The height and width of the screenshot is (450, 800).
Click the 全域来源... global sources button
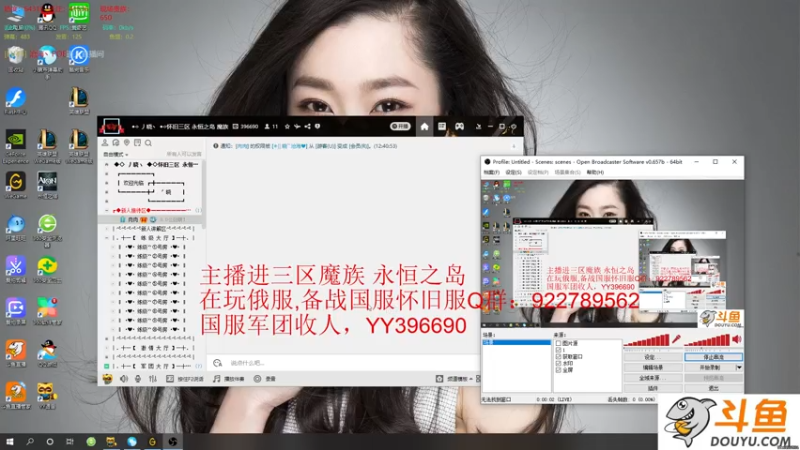(653, 378)
